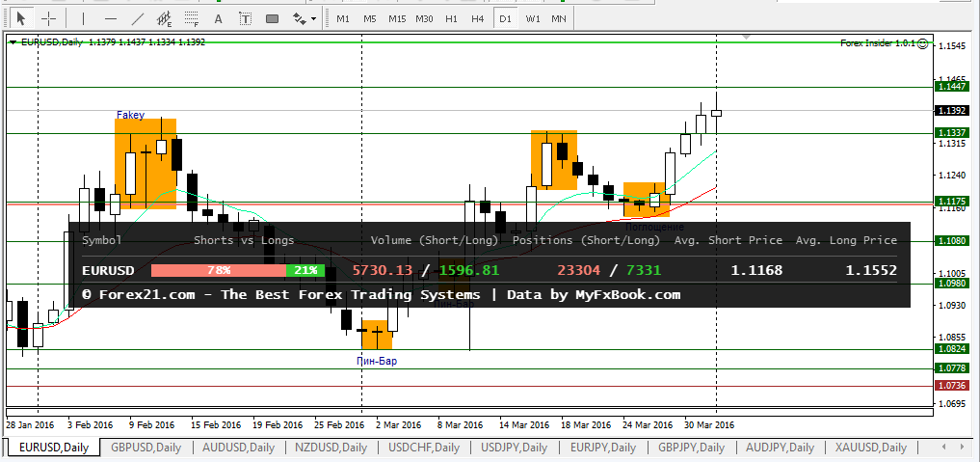Click the 1.1080 price level label
Viewport: 980px width, 462px height.
tap(951, 241)
